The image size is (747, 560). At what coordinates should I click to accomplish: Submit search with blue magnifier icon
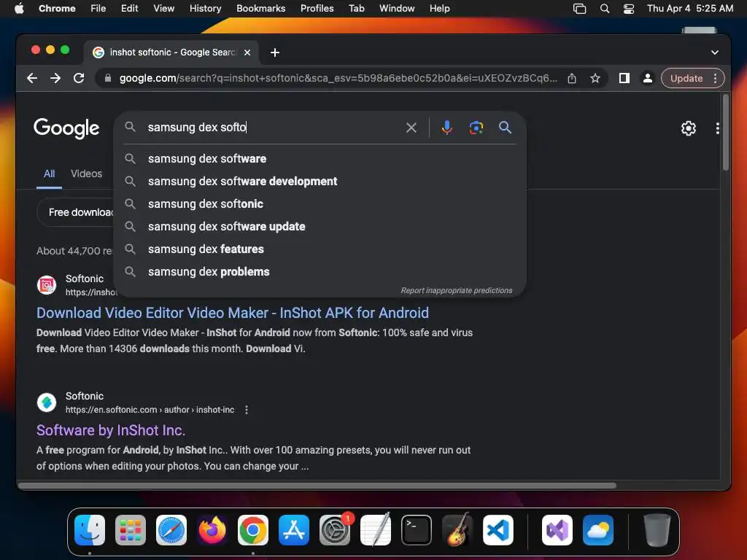(x=505, y=127)
